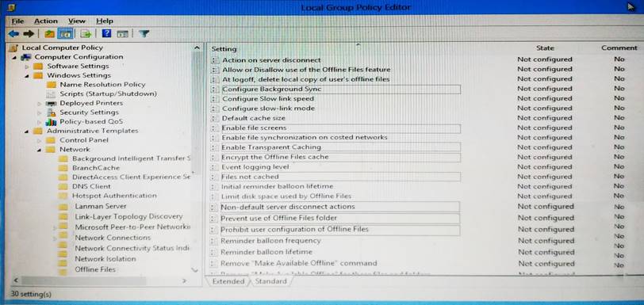Select the Offline Files folder in tree

point(95,269)
